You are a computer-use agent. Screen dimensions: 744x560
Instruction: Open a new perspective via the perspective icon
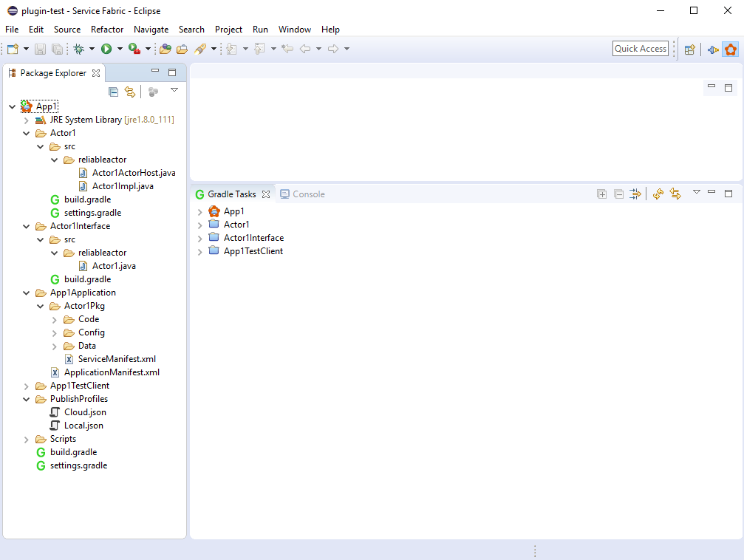point(689,49)
